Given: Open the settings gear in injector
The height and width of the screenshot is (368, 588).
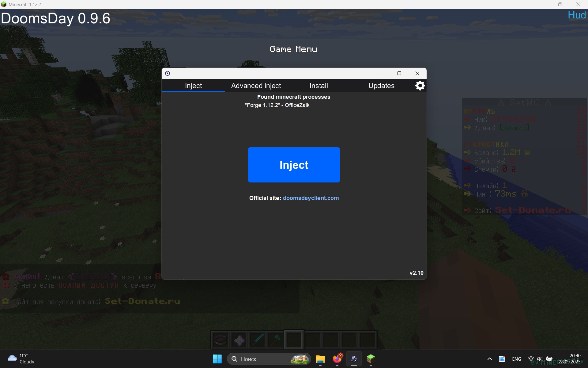Looking at the screenshot, I should coord(420,86).
